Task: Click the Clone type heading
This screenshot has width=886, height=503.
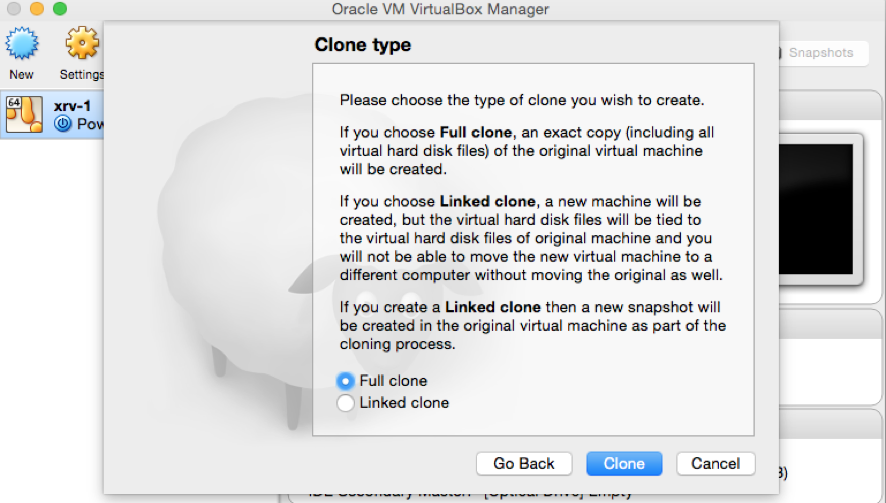Action: [x=363, y=45]
